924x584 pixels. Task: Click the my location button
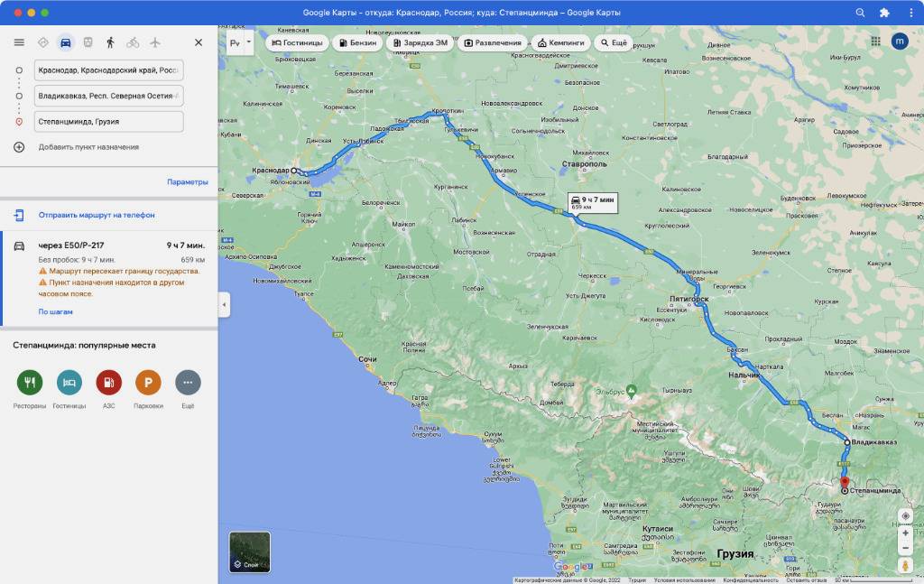pyautogui.click(x=905, y=515)
